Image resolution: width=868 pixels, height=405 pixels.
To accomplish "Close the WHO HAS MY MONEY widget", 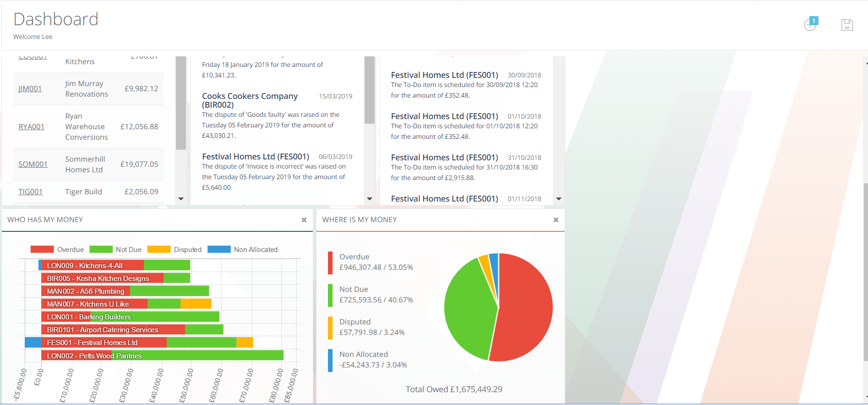I will pos(304,220).
